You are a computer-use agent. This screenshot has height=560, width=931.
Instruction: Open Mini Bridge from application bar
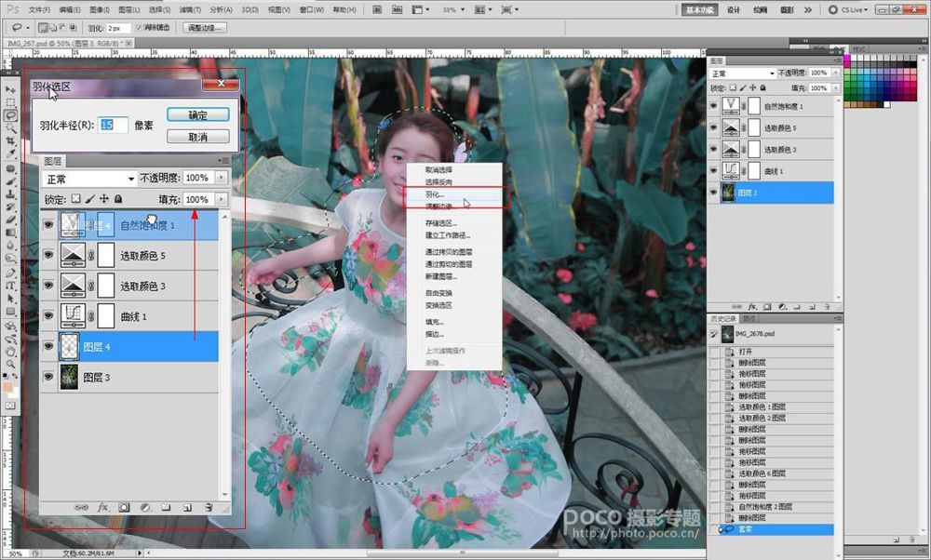398,9
